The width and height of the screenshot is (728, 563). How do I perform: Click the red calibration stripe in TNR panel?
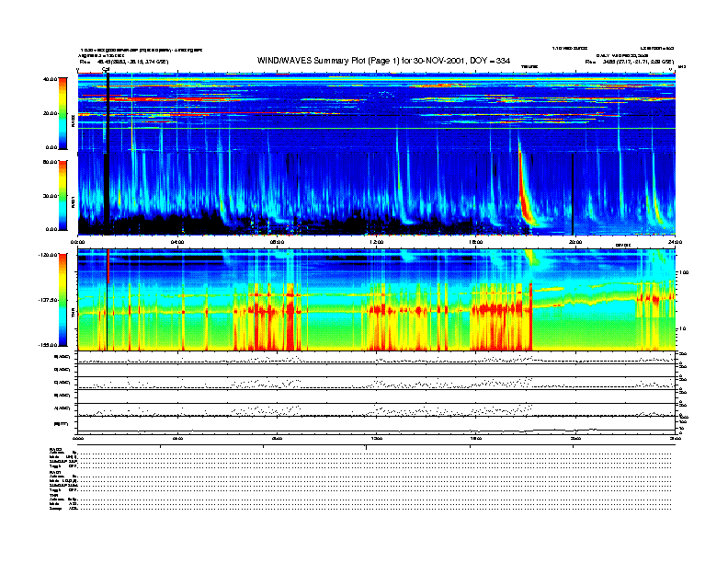click(108, 266)
